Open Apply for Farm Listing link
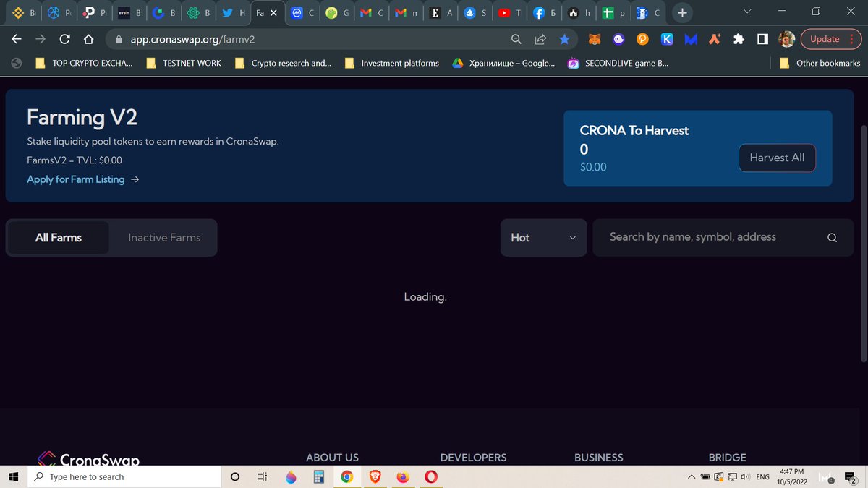This screenshot has height=488, width=868. tap(82, 179)
